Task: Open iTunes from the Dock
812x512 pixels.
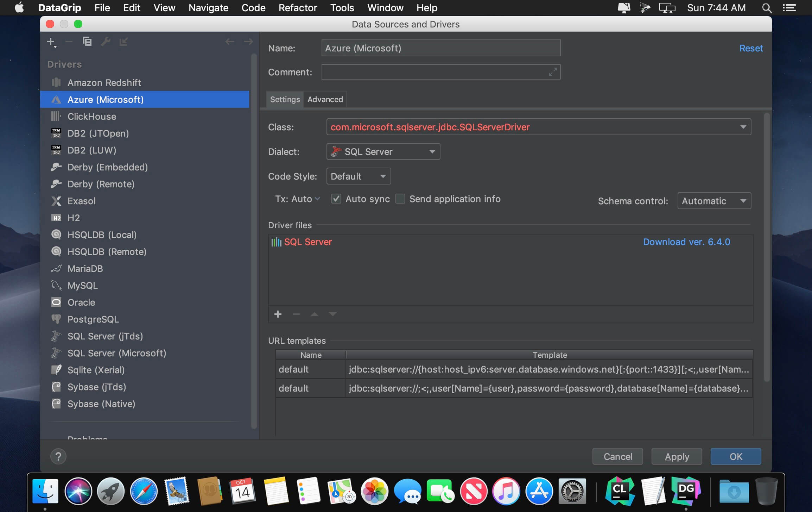Action: tap(506, 491)
